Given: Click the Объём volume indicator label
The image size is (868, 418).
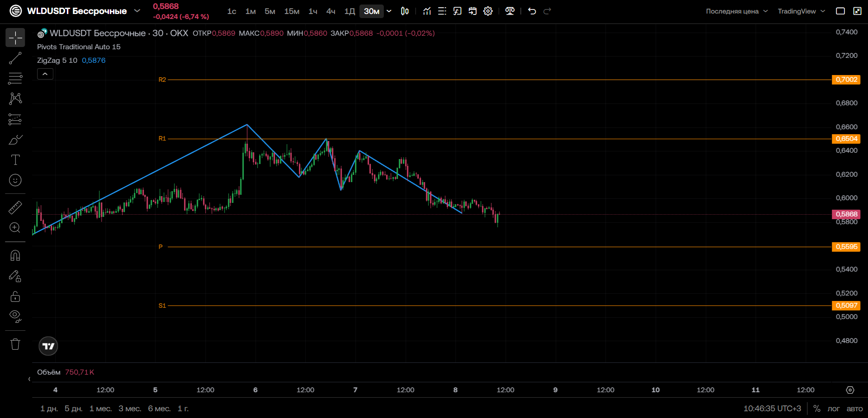Looking at the screenshot, I should pyautogui.click(x=49, y=372).
